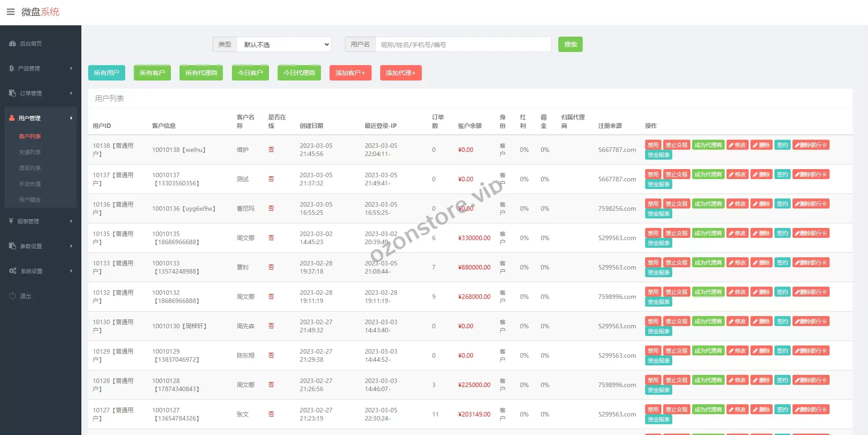Expand the 参数设置 submenu arrow
This screenshot has height=435, width=868.
click(71, 246)
